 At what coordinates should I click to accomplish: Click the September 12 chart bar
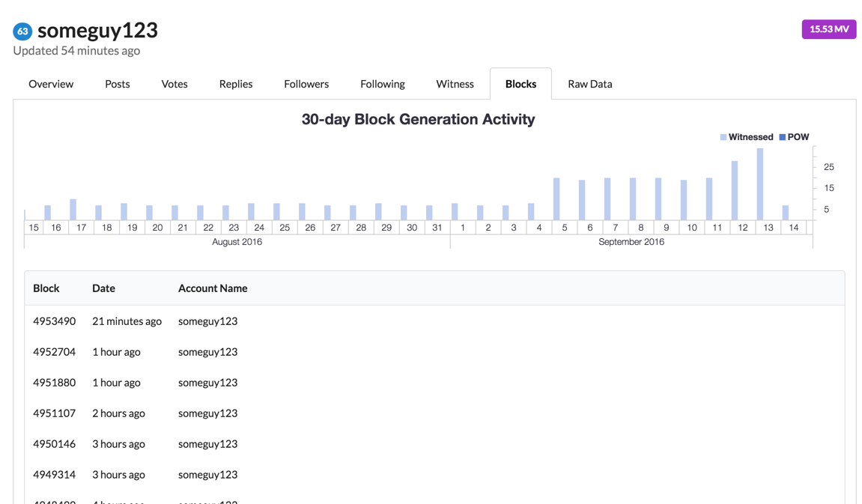pyautogui.click(x=735, y=190)
